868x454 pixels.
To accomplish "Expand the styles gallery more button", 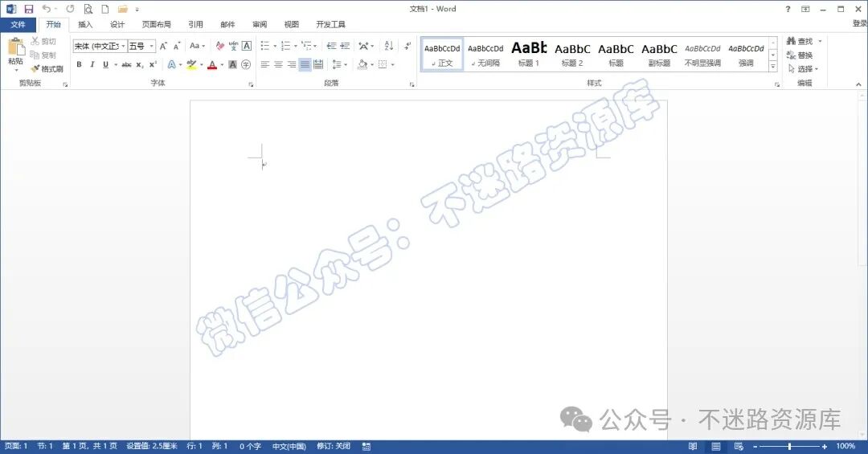I will (773, 67).
